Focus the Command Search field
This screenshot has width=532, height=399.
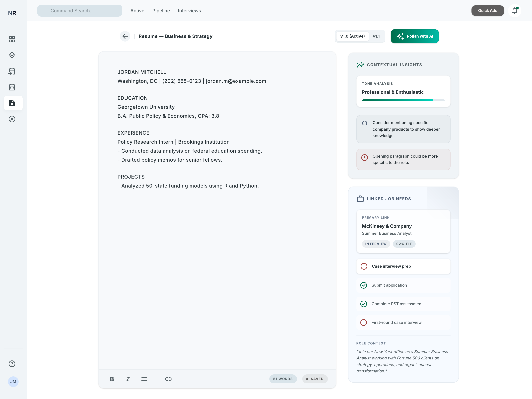click(x=80, y=11)
